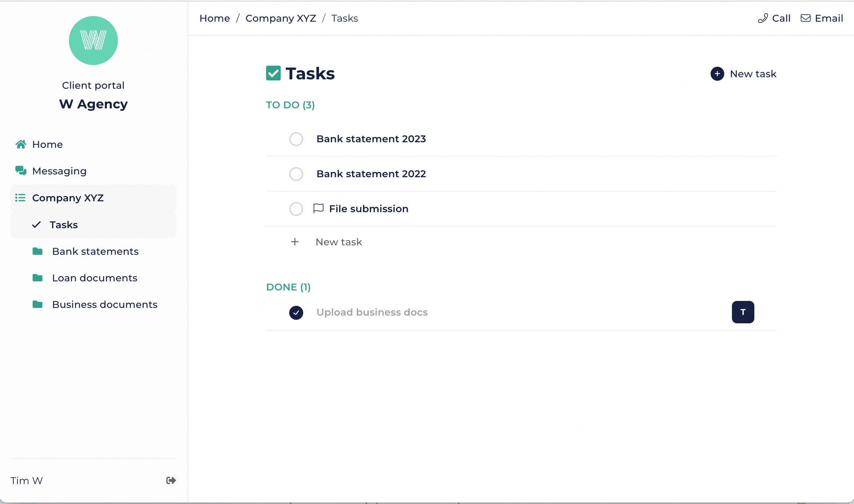
Task: Click the Email envelope icon
Action: click(x=805, y=18)
